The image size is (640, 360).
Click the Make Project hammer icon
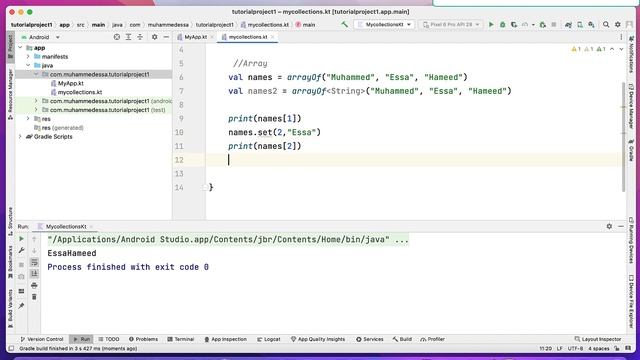(x=344, y=24)
